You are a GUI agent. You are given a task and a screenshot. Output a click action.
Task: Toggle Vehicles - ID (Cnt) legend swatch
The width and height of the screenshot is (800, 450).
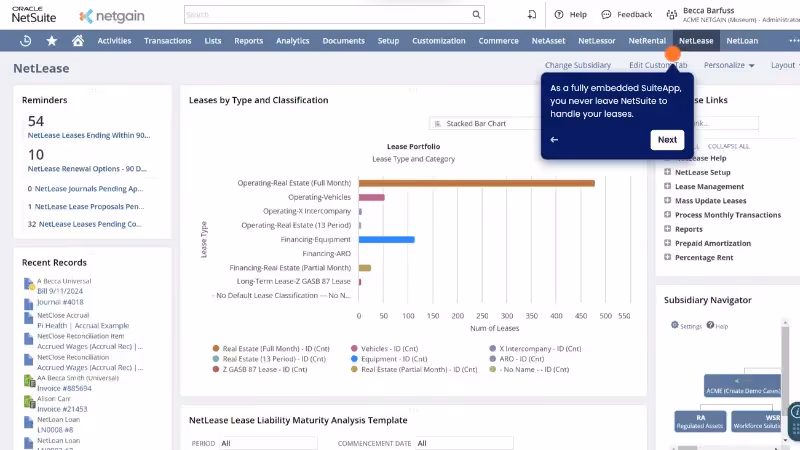354,348
